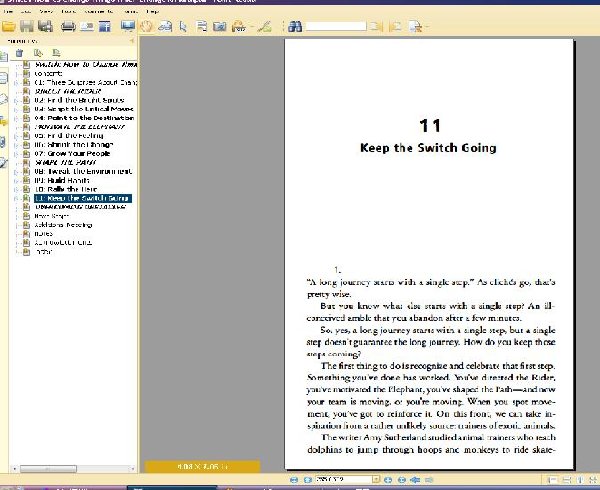Select highlighted bookmark '11: Keep the Switch Going'
Screen dimensions: 600x490
[x=83, y=198]
